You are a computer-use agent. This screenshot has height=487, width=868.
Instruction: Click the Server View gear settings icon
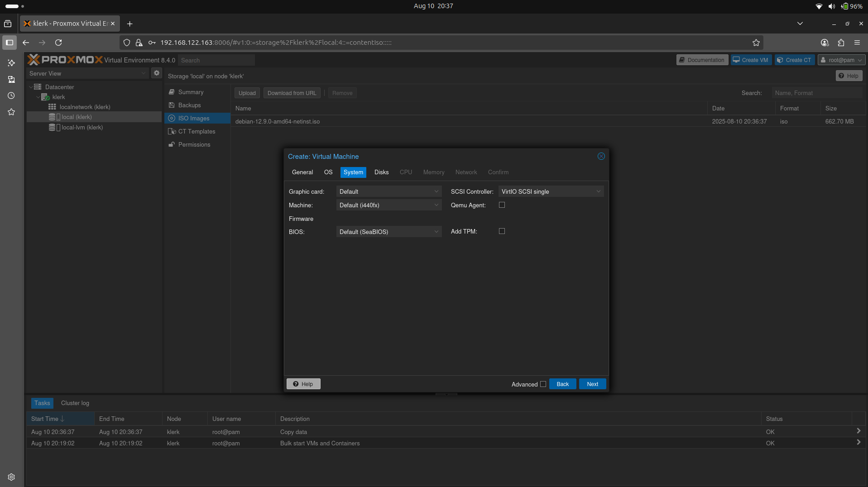click(157, 73)
